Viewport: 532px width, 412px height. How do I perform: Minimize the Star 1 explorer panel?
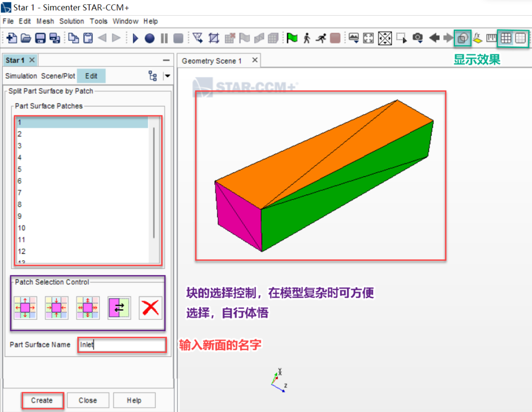point(166,61)
